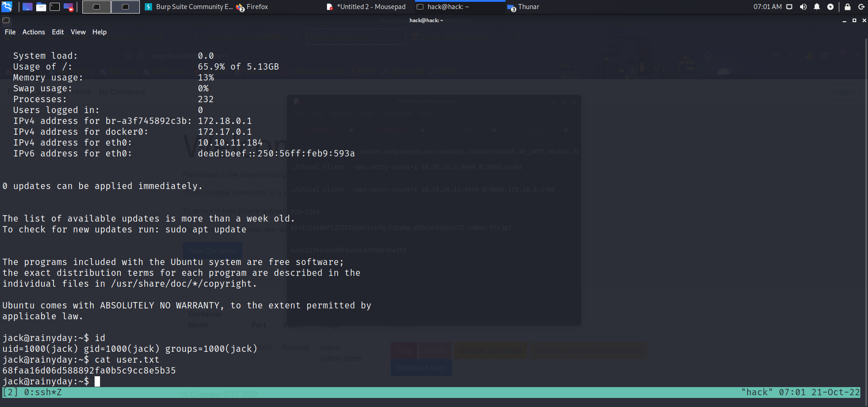
Task: Click the log out panel icon
Action: point(861,7)
